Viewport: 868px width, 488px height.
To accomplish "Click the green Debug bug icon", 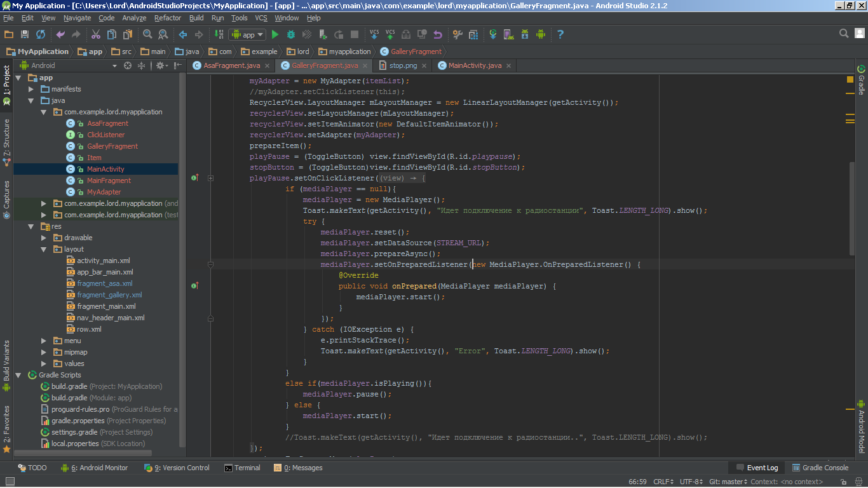I will click(x=291, y=34).
